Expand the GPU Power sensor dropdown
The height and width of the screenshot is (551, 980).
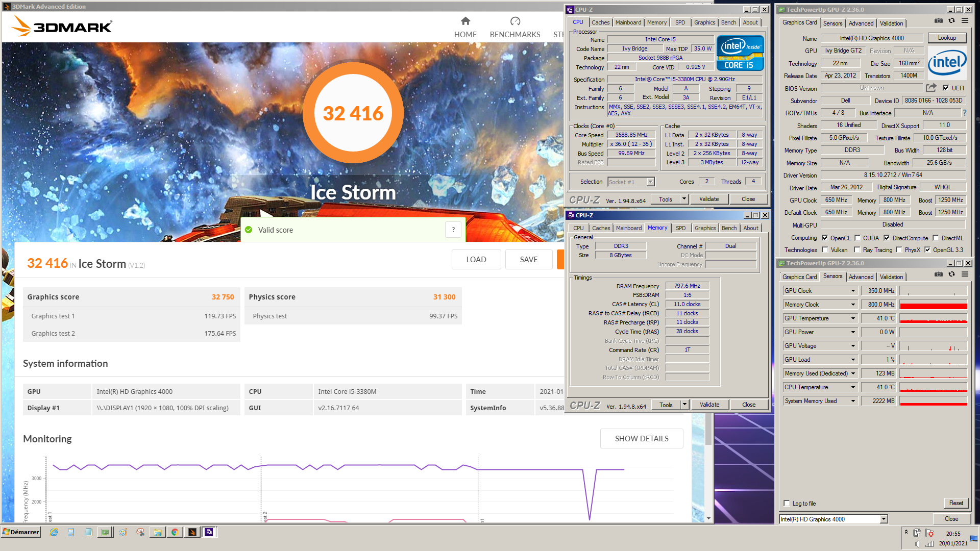click(x=852, y=332)
